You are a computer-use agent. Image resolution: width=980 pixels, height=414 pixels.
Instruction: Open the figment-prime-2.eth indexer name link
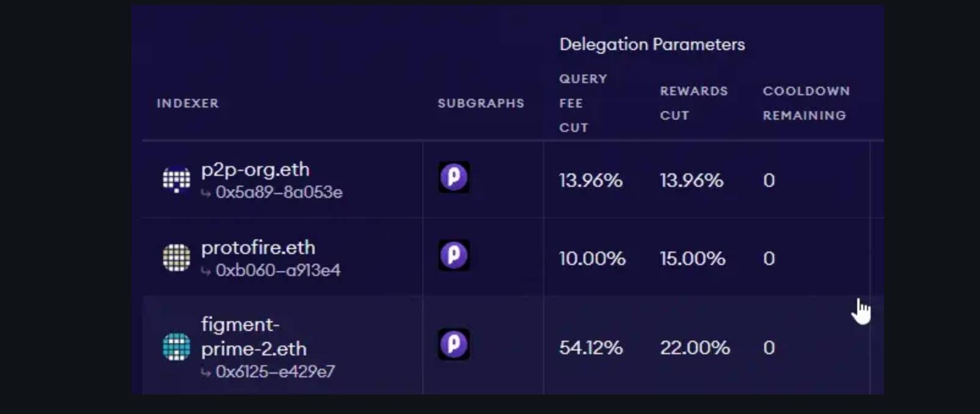(x=254, y=336)
